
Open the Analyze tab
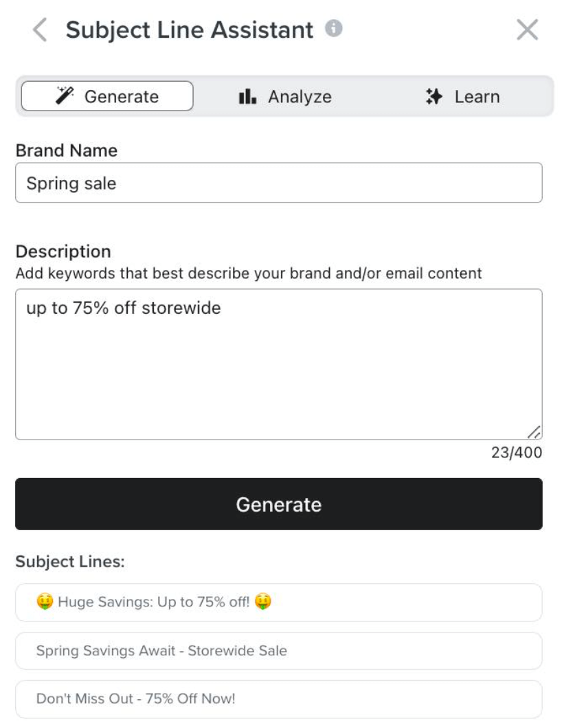click(285, 97)
